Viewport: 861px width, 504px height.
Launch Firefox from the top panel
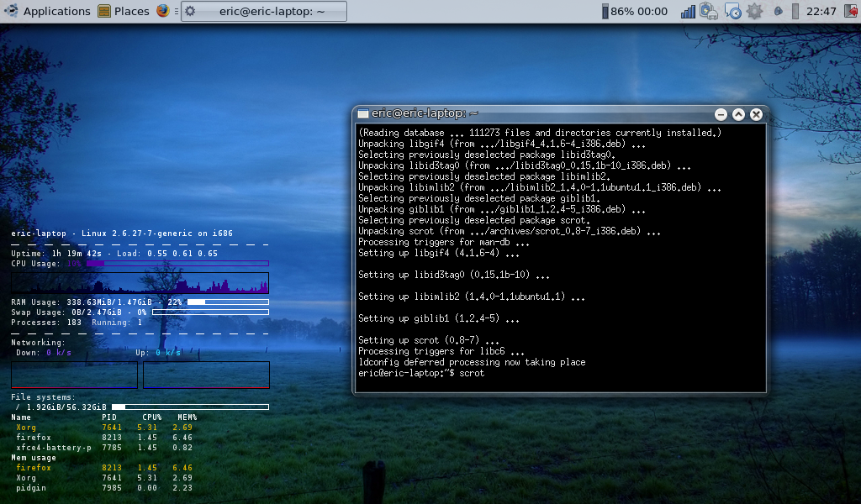162,11
